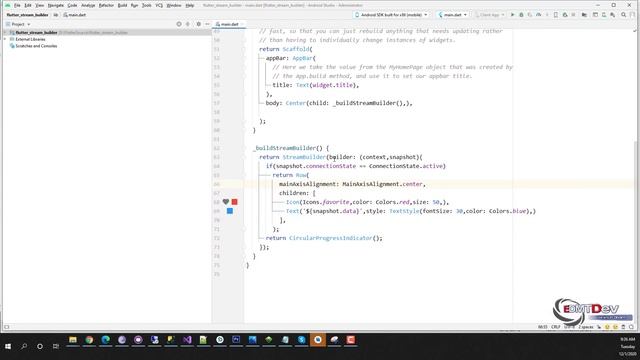Start debugging with the bug icon
Image resolution: width=640 pixels, height=360 pixels.
pos(521,15)
